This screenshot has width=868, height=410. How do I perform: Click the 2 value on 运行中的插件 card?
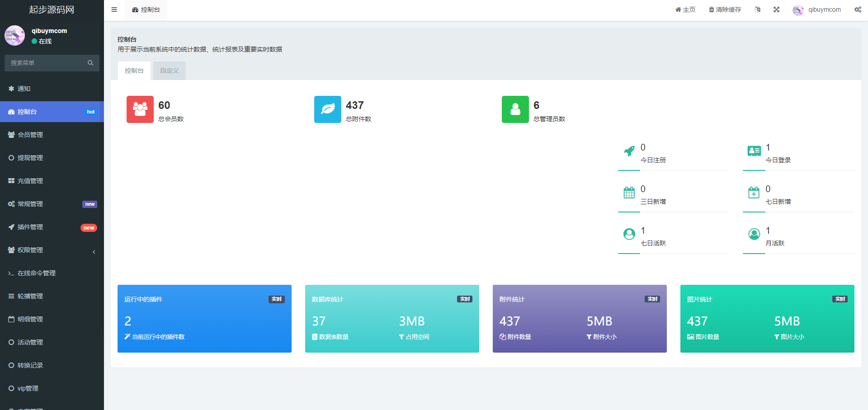pos(128,321)
